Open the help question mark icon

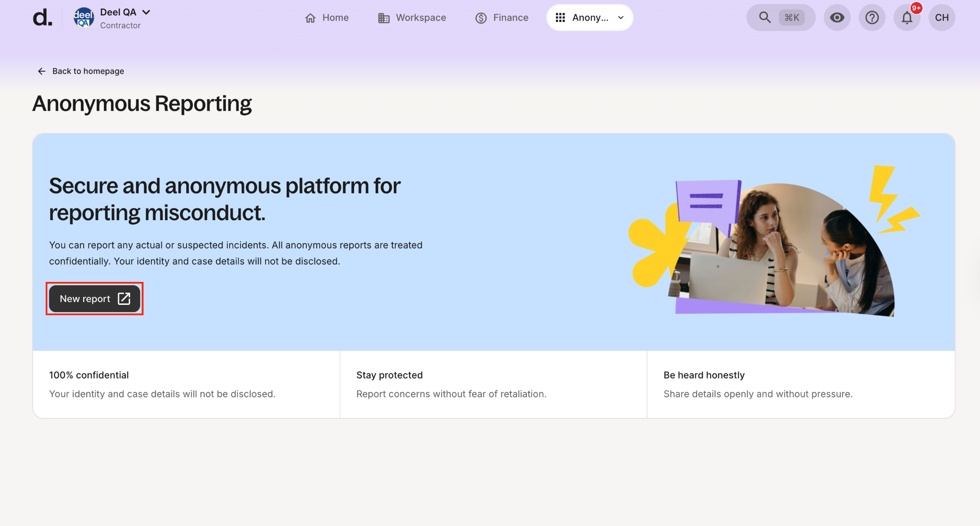[872, 18]
